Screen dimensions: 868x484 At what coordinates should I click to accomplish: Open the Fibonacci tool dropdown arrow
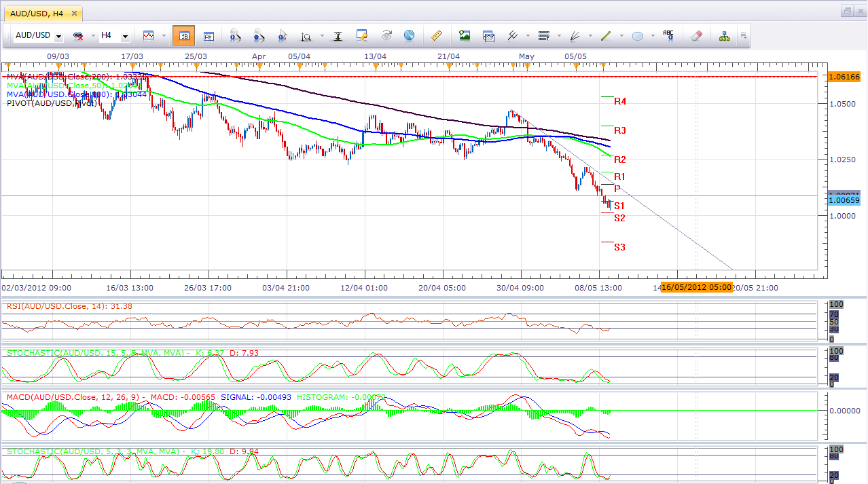tap(559, 36)
